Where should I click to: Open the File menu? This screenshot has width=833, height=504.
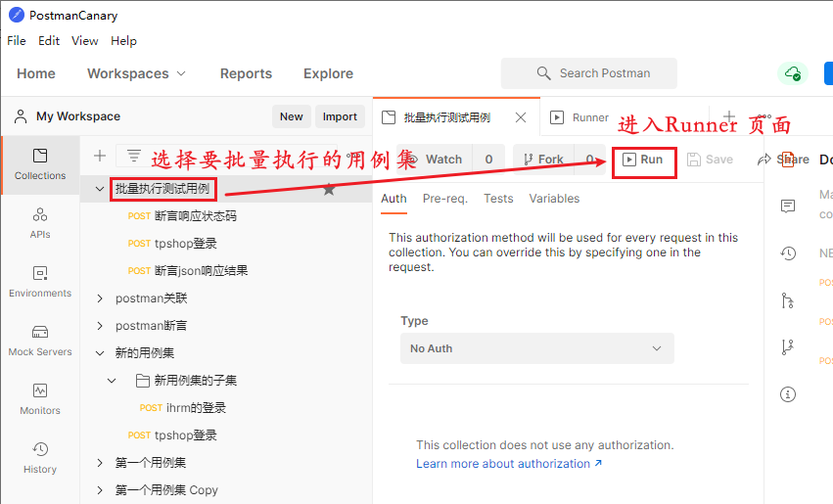[x=17, y=41]
